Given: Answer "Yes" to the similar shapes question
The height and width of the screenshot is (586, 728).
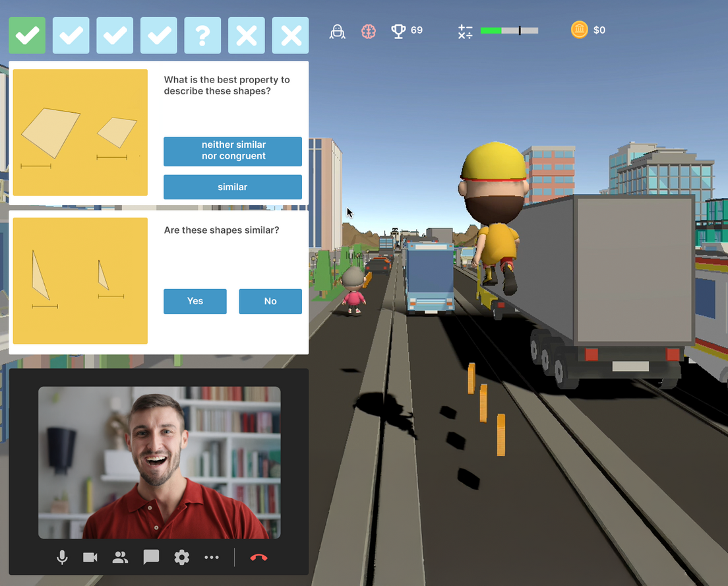Looking at the screenshot, I should (195, 301).
